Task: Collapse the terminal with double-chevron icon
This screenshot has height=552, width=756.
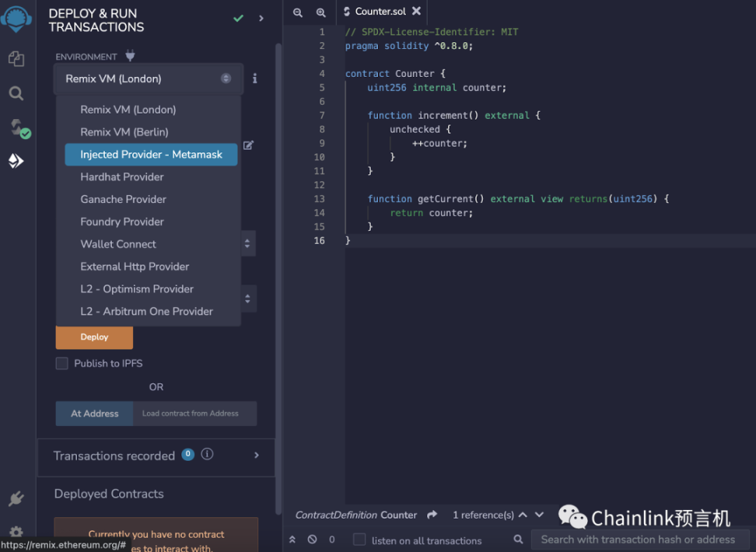Action: coord(292,539)
